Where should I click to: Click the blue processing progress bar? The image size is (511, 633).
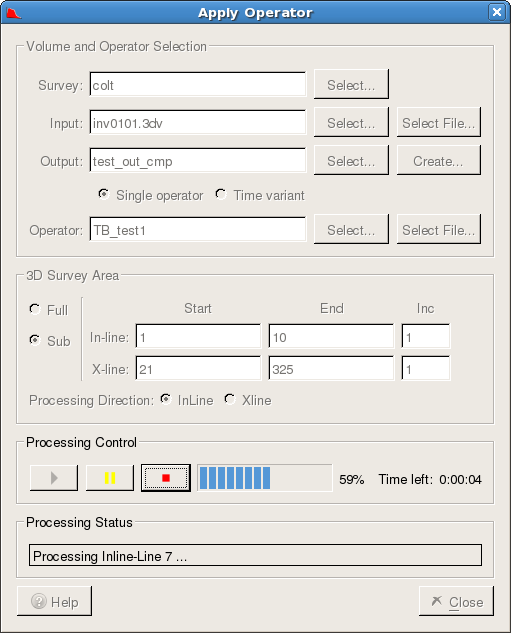tap(265, 478)
